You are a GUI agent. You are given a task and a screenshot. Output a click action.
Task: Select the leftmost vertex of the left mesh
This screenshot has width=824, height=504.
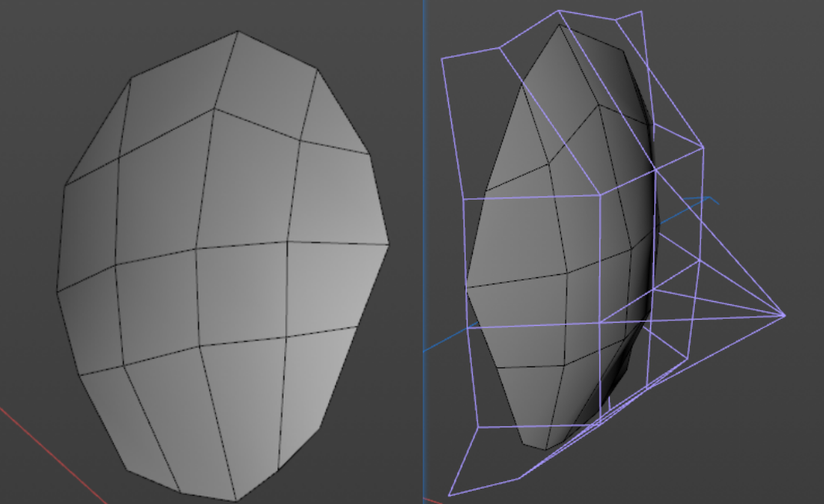[57, 290]
